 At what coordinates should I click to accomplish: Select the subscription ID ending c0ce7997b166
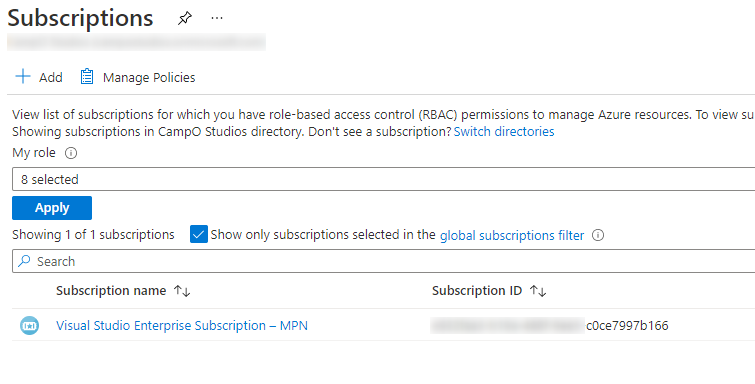(x=549, y=326)
